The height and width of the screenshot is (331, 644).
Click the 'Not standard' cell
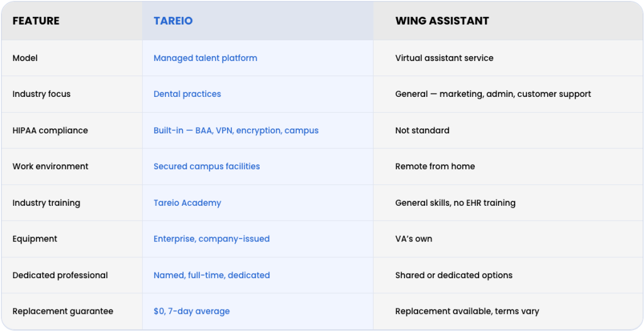pyautogui.click(x=422, y=130)
